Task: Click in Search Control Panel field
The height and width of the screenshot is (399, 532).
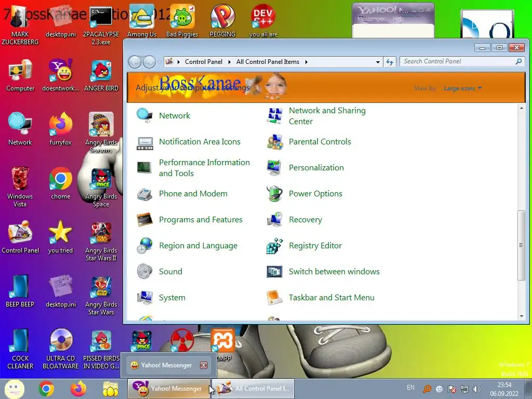Action: (457, 61)
